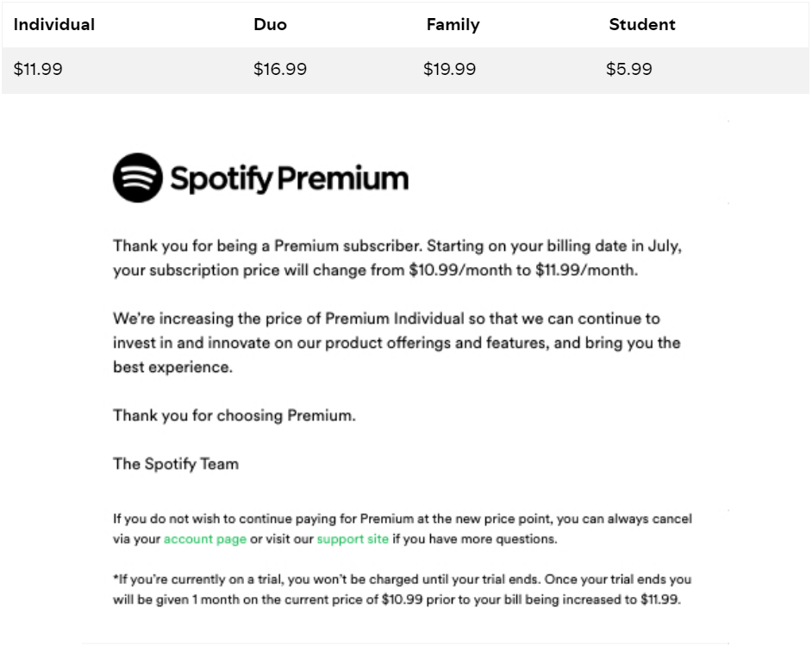Click the $11.99 amount in trial footnote
The image size is (812, 646).
(x=659, y=599)
